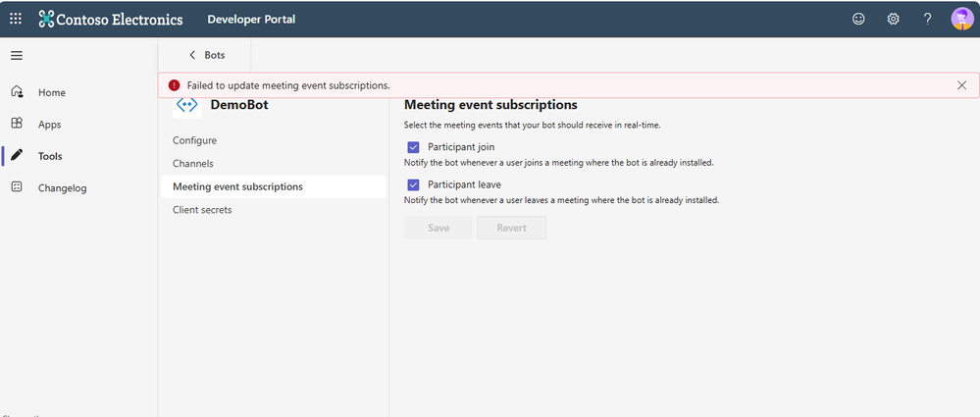The width and height of the screenshot is (980, 417).
Task: Select Changelog in the sidebar
Action: tap(62, 187)
